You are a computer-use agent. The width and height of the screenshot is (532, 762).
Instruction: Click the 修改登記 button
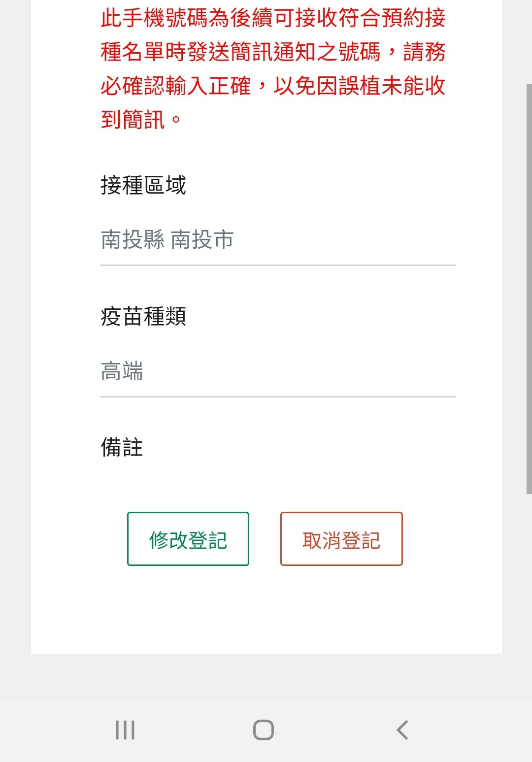(188, 539)
